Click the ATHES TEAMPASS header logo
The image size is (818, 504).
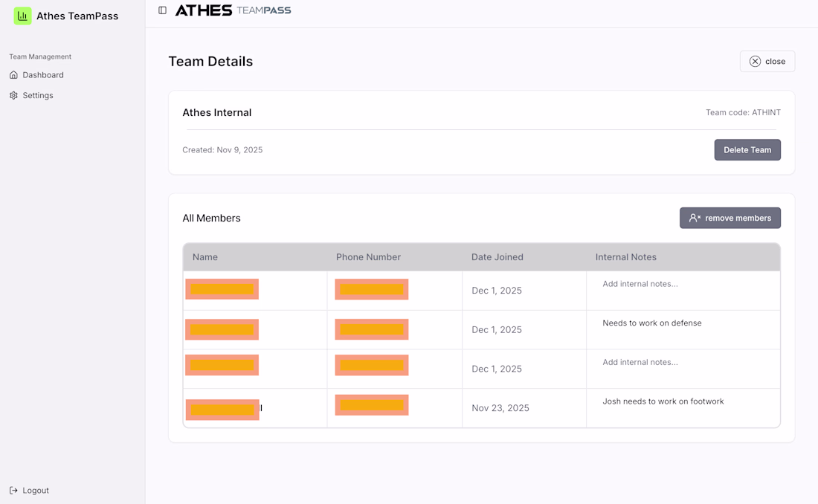pos(233,10)
